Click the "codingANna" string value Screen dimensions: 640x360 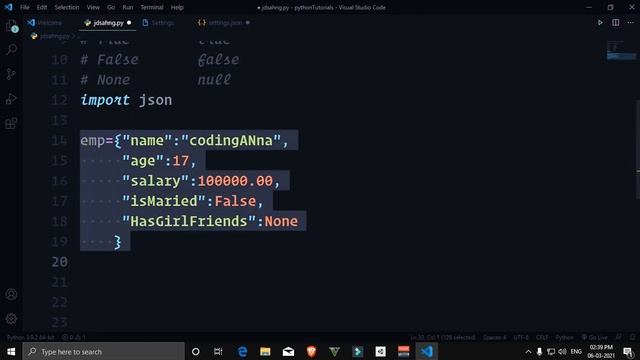pos(231,140)
